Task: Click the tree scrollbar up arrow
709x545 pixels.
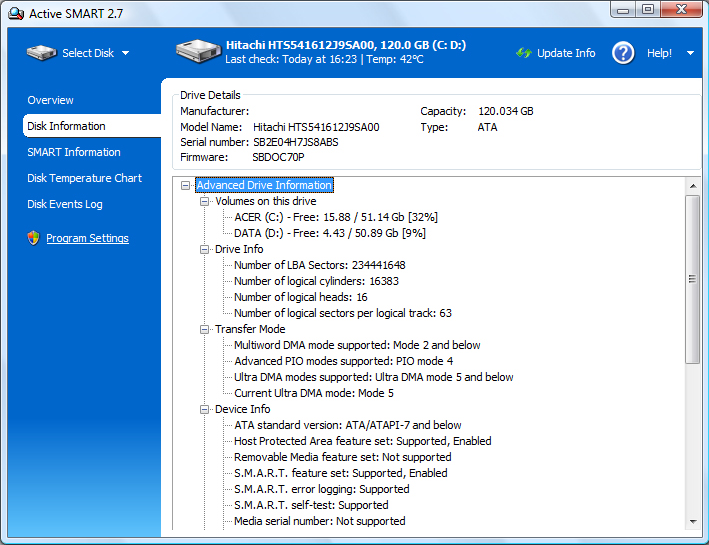Action: click(x=692, y=186)
